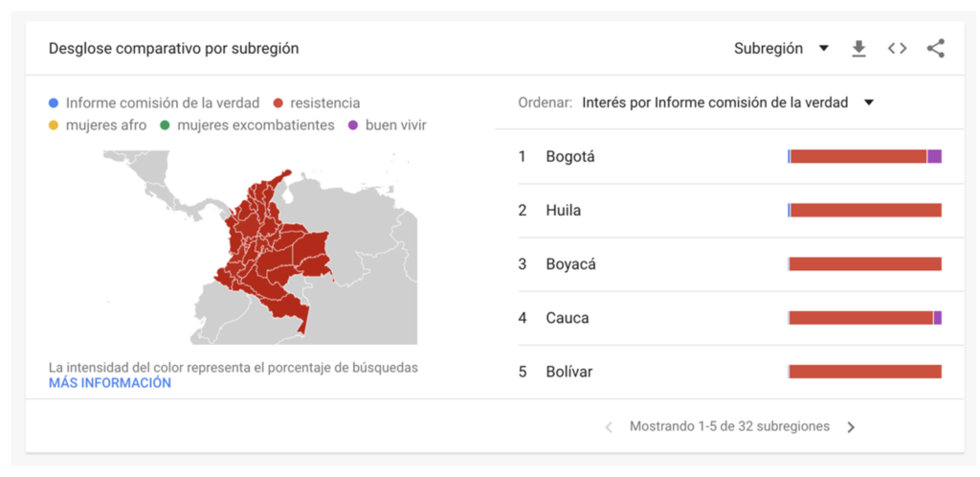Expand the Ordenar sort dropdown
Screen dimensions: 980x477
click(x=727, y=102)
